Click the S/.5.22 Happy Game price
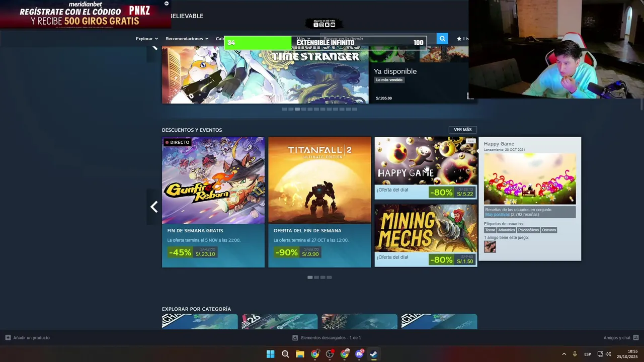644x362 pixels. [x=465, y=194]
